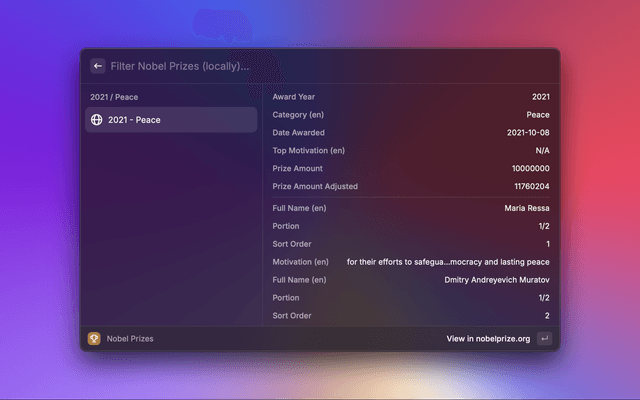Viewport: 640px width, 400px height.
Task: Click Sort Order value 2
Action: point(546,316)
